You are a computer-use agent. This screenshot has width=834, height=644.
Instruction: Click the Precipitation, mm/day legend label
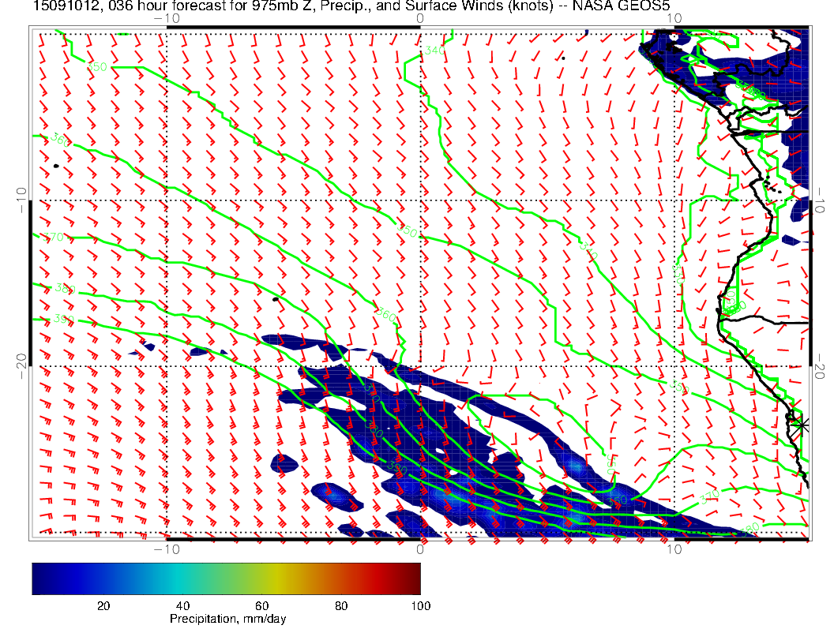pyautogui.click(x=227, y=619)
